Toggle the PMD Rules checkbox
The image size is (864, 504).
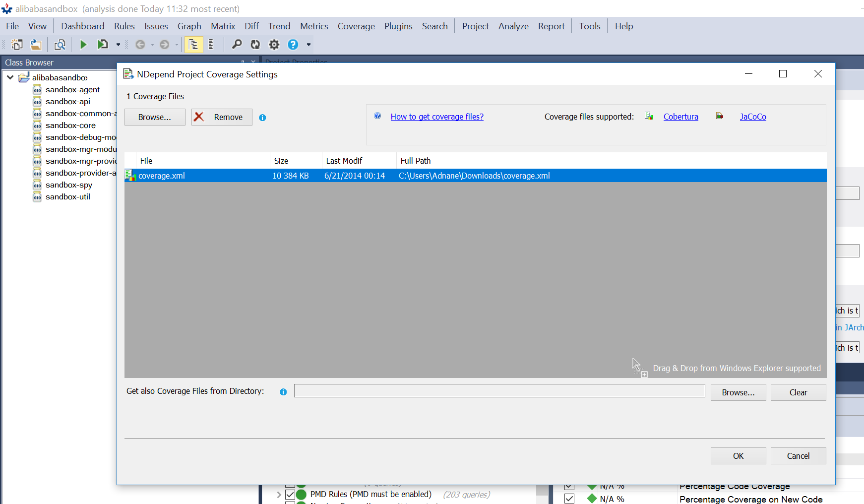(290, 495)
